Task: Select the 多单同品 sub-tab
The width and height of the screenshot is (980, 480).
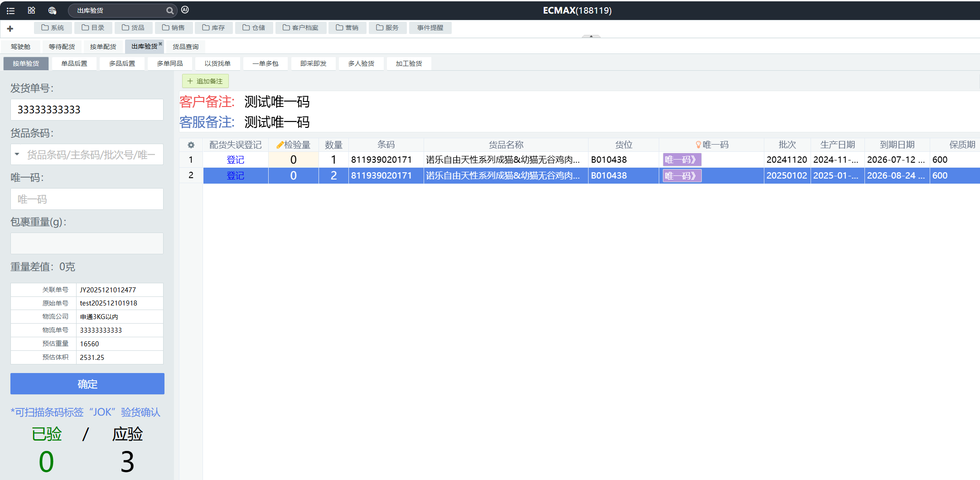Action: (x=170, y=63)
